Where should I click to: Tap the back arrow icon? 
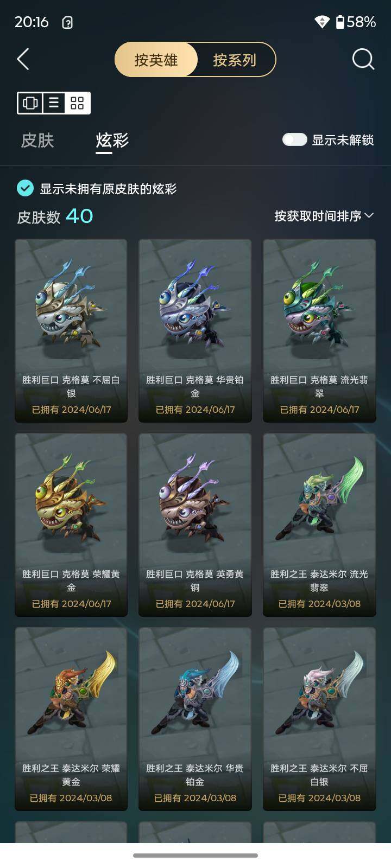23,59
